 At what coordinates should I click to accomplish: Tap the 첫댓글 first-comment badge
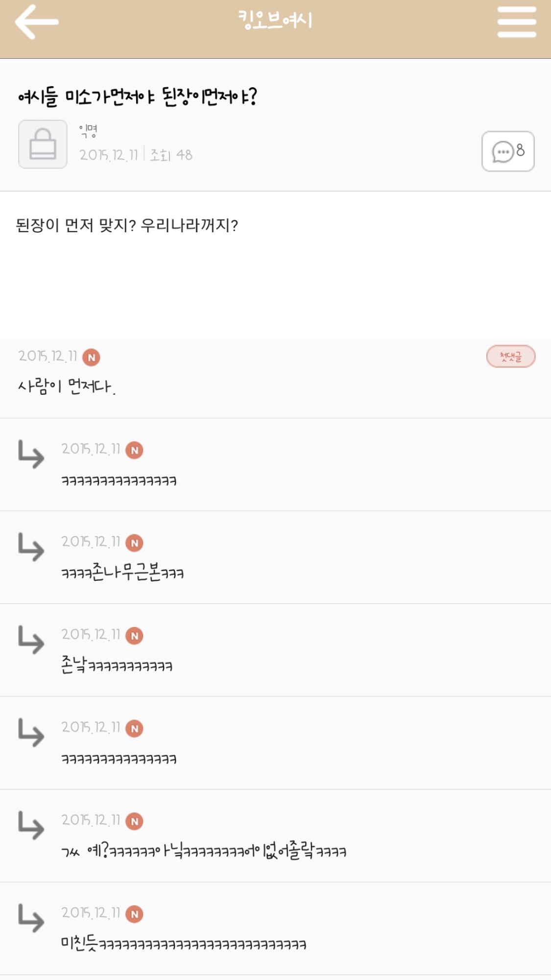point(510,357)
